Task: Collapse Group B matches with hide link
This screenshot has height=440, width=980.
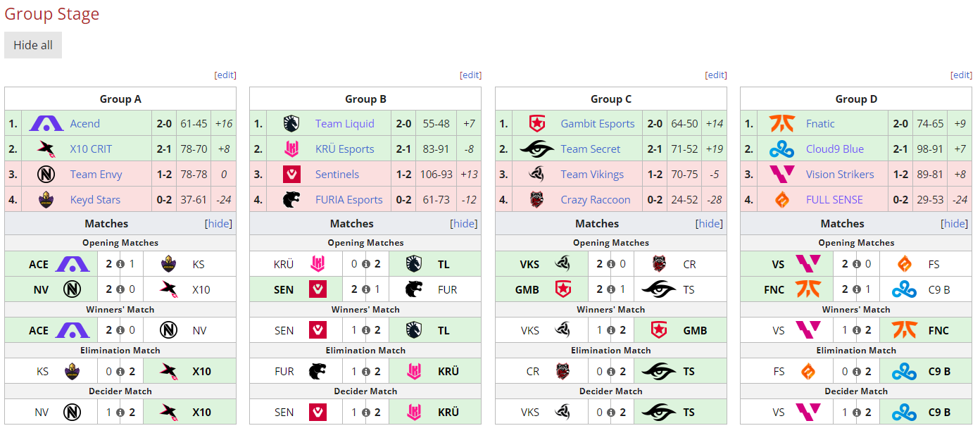Action: (464, 224)
